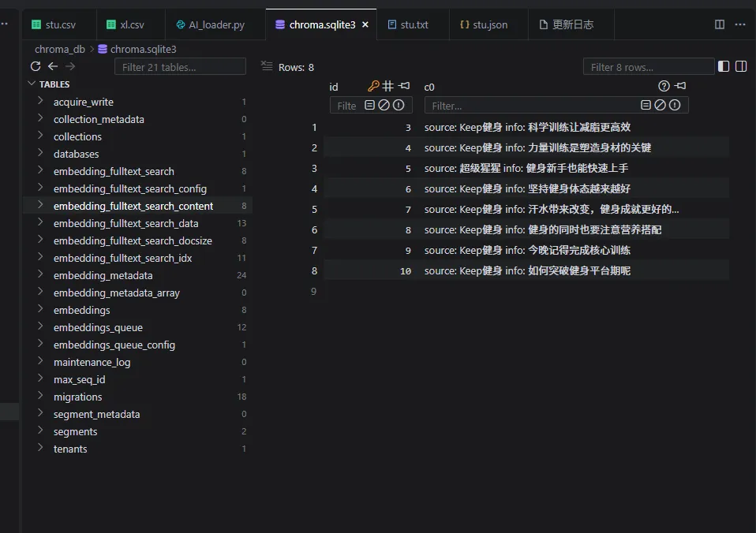Click the back arrow in the tables sidebar
The height and width of the screenshot is (533, 756).
tap(53, 67)
